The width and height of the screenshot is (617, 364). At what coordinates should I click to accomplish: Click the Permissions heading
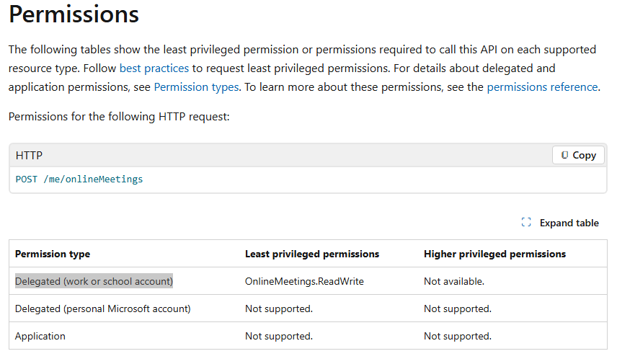pyautogui.click(x=74, y=14)
